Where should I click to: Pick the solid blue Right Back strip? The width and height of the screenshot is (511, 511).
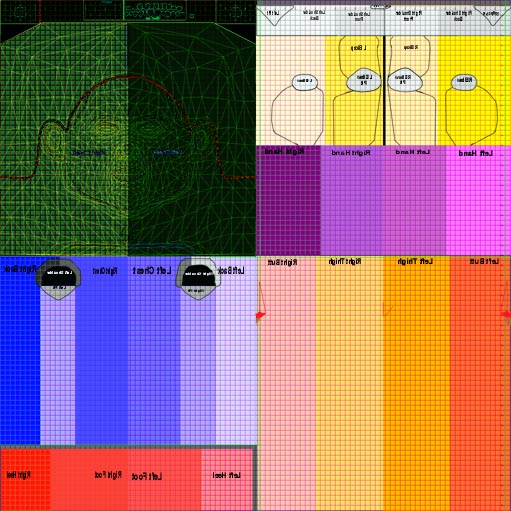pos(20,350)
